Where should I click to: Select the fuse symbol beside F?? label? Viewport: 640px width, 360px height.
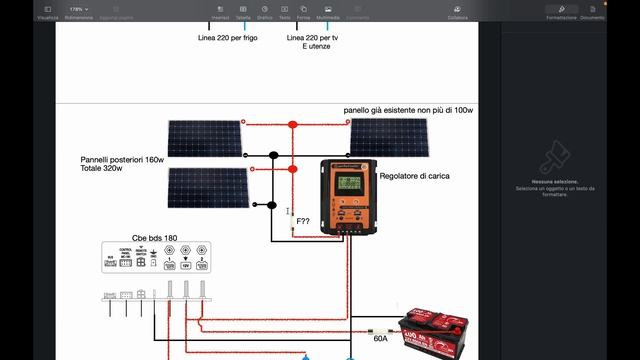click(x=292, y=223)
